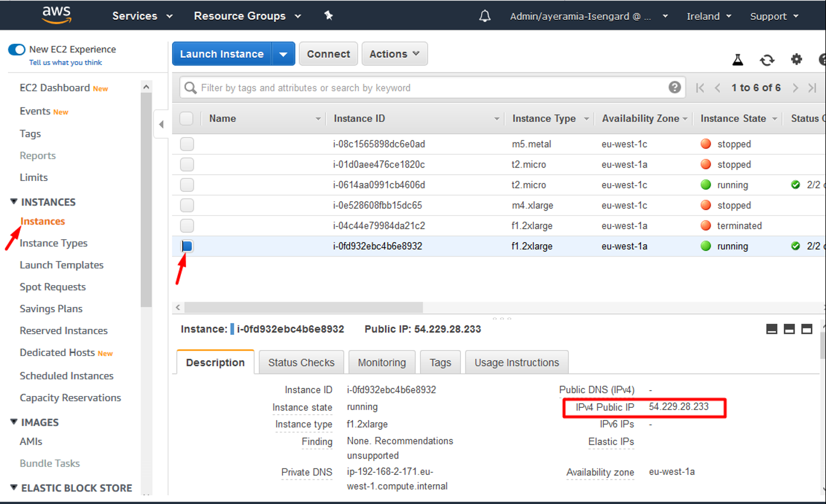826x504 pixels.
Task: Click the horizontal table scrollbar
Action: point(303,307)
